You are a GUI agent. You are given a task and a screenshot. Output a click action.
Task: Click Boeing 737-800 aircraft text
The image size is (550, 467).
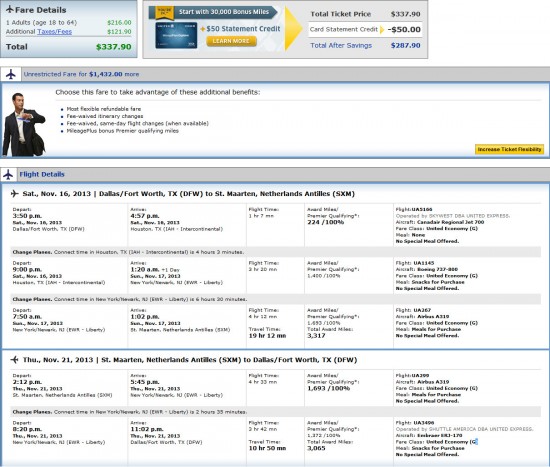click(437, 269)
